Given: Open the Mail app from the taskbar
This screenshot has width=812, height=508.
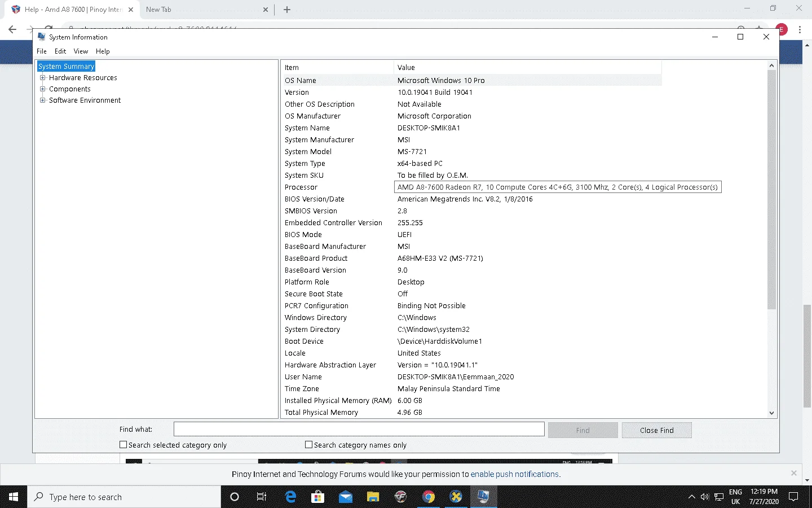Looking at the screenshot, I should tap(346, 497).
